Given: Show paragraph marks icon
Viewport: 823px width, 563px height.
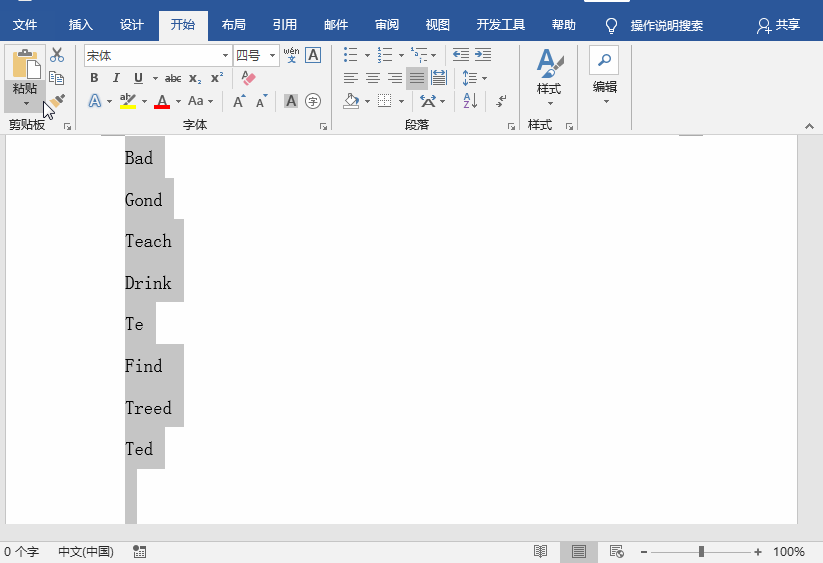Looking at the screenshot, I should tap(501, 101).
